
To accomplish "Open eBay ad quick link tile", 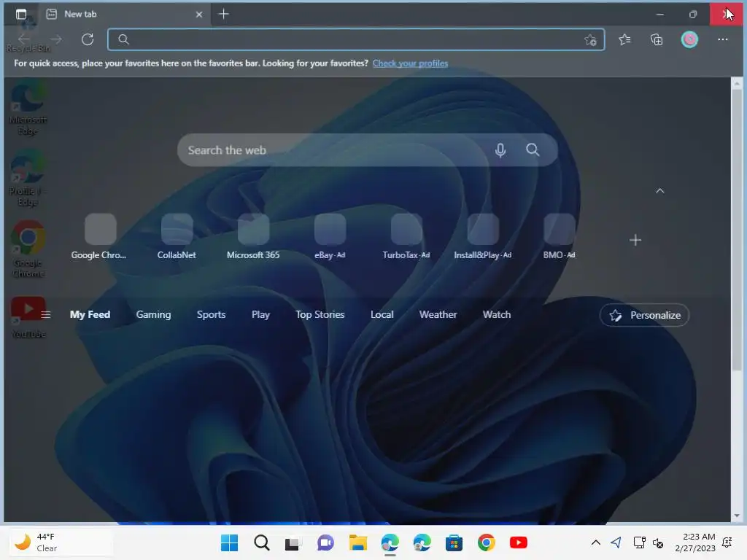I will [330, 237].
